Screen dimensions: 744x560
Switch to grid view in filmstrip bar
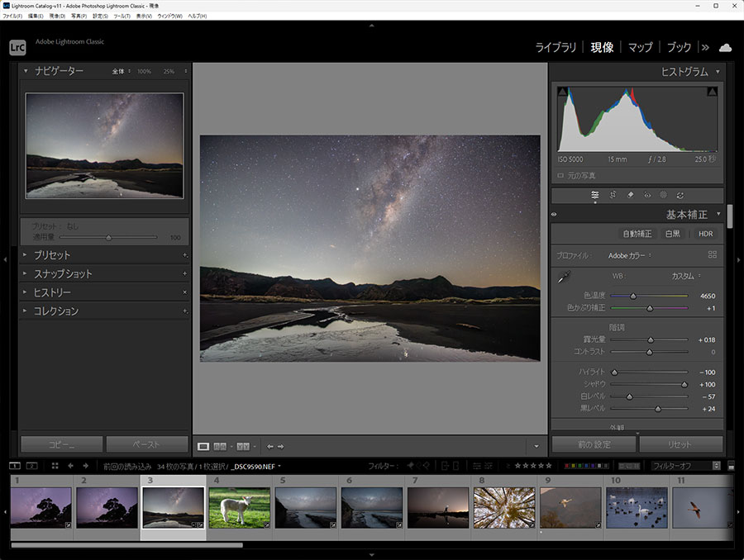[x=55, y=466]
